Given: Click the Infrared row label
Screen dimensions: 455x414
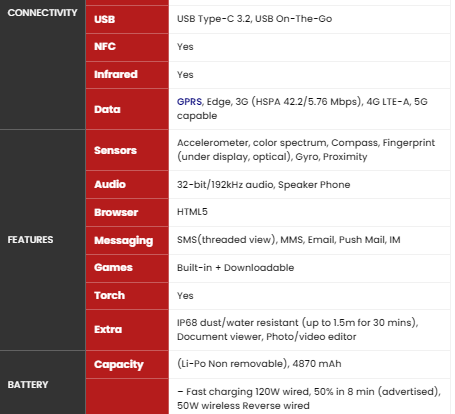Looking at the screenshot, I should [127, 75].
